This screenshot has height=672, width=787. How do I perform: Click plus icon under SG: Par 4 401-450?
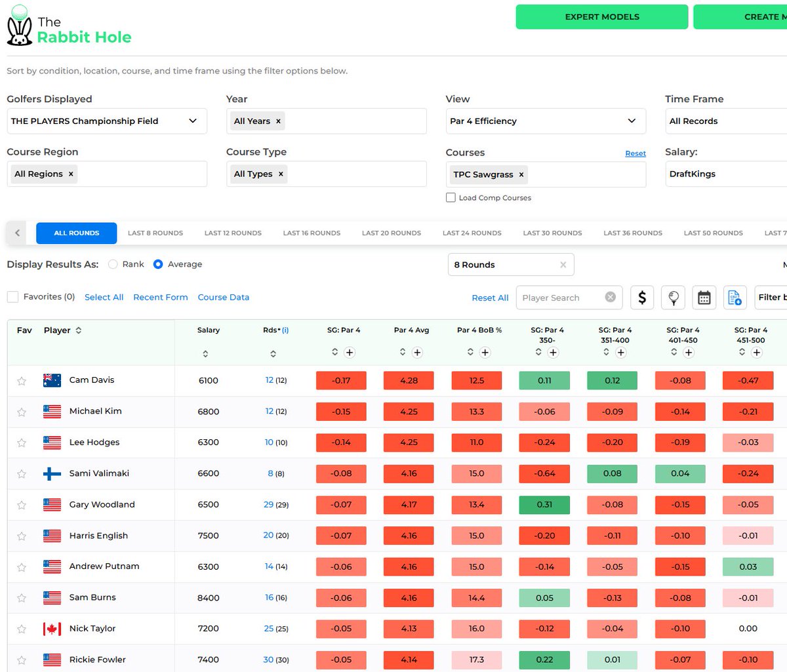pyautogui.click(x=688, y=353)
